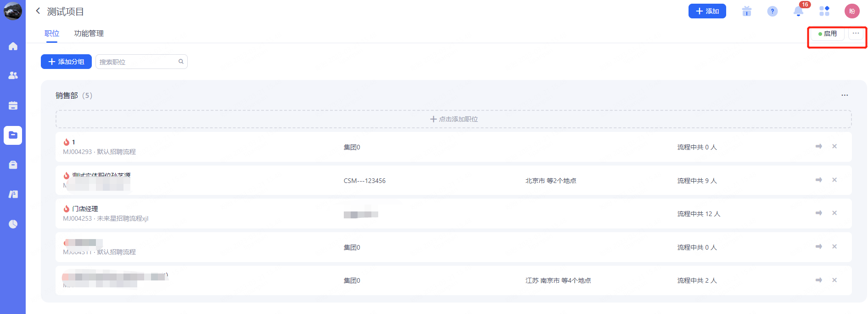Viewport: 868px width, 314px height.
Task: Open the help question mark icon
Action: coord(773,11)
